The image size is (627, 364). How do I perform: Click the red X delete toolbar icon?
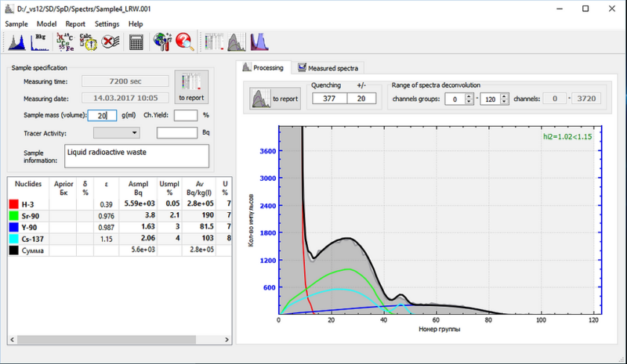(x=111, y=42)
